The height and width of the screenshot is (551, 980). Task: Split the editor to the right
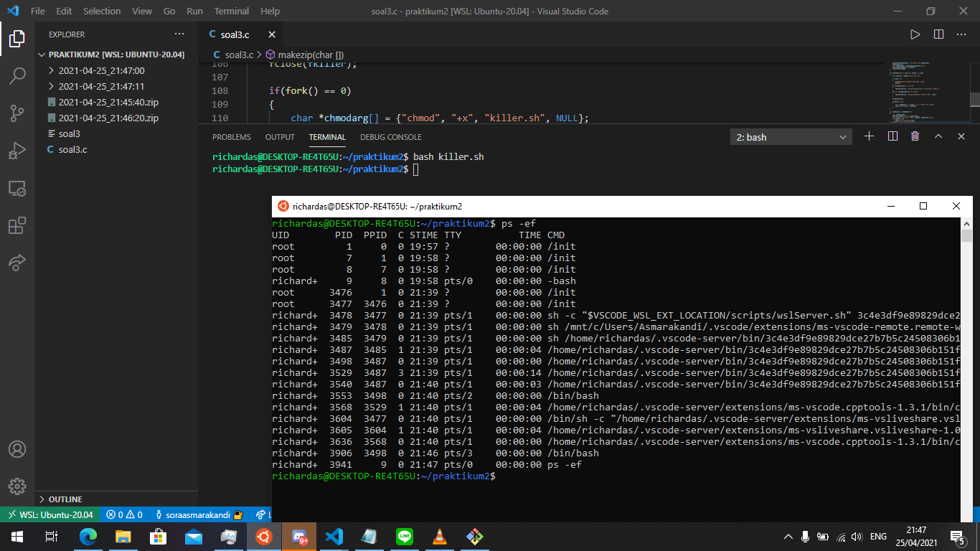coord(938,34)
